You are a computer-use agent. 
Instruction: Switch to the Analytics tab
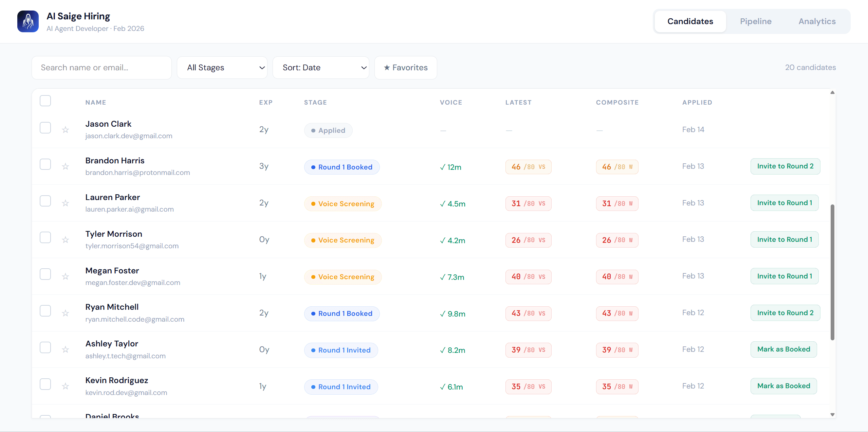(817, 21)
